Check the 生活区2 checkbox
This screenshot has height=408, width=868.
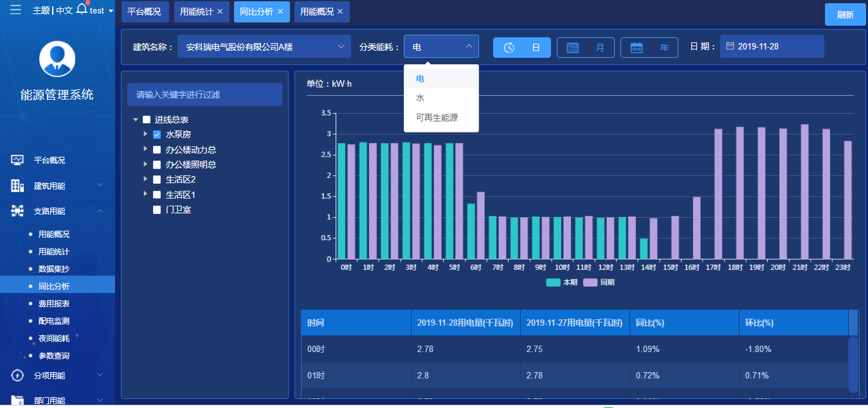click(157, 179)
